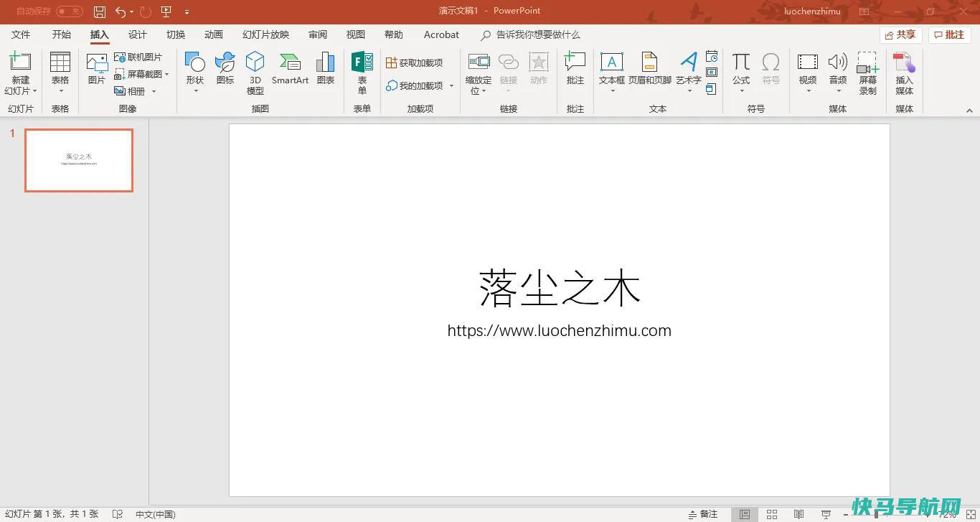
Task: Click Get Add-ins (获取加载项)
Action: (x=415, y=62)
